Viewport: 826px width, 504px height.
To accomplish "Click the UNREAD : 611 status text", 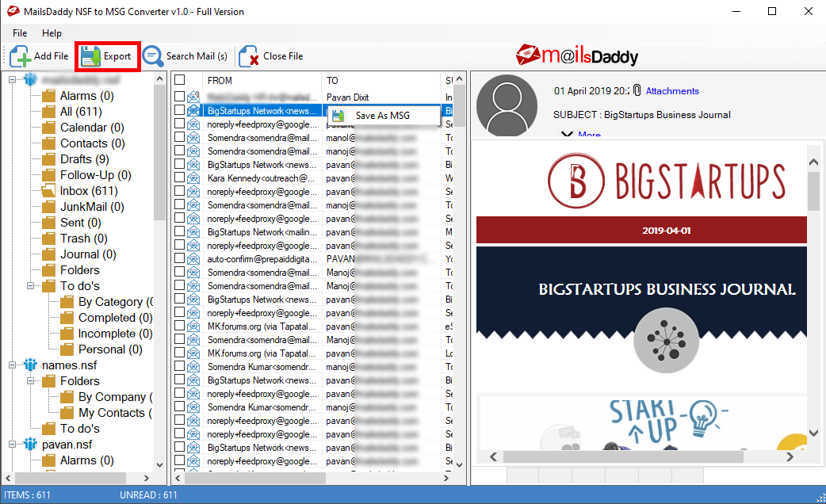I will click(x=148, y=495).
